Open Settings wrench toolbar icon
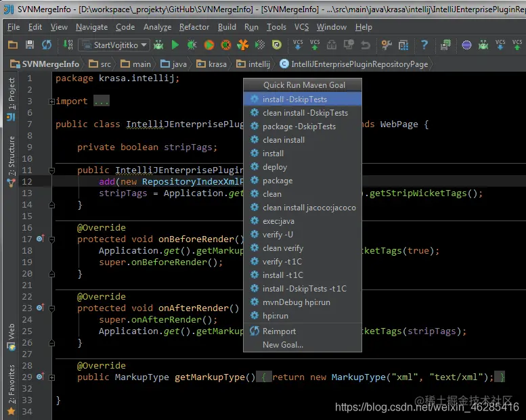 [387, 45]
